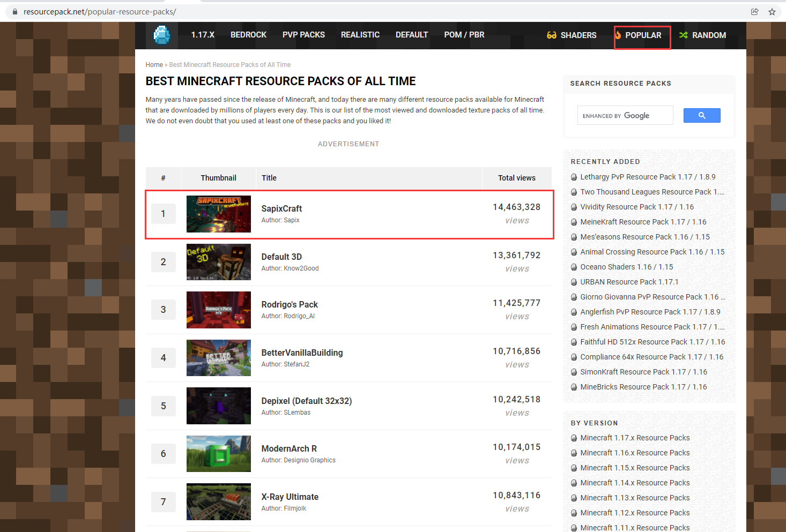The image size is (786, 532).
Task: Open Minecraft 1.13.x Resource Packs link
Action: [635, 498]
